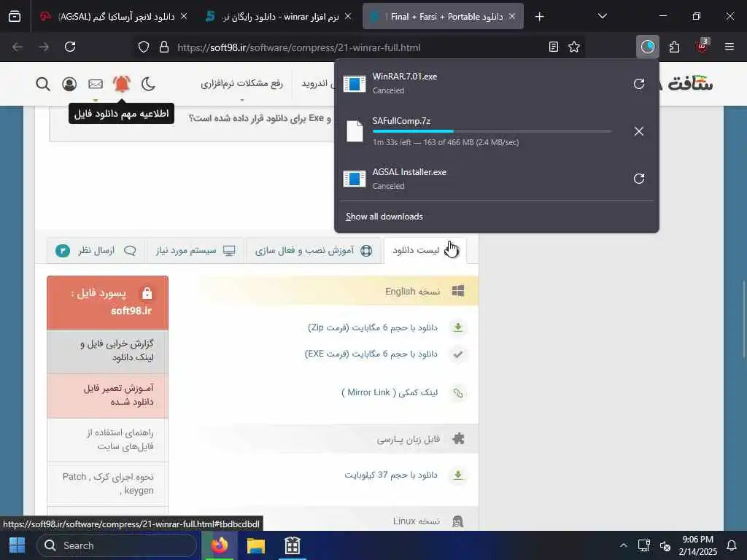Click the Zip format download icon

[x=458, y=327]
